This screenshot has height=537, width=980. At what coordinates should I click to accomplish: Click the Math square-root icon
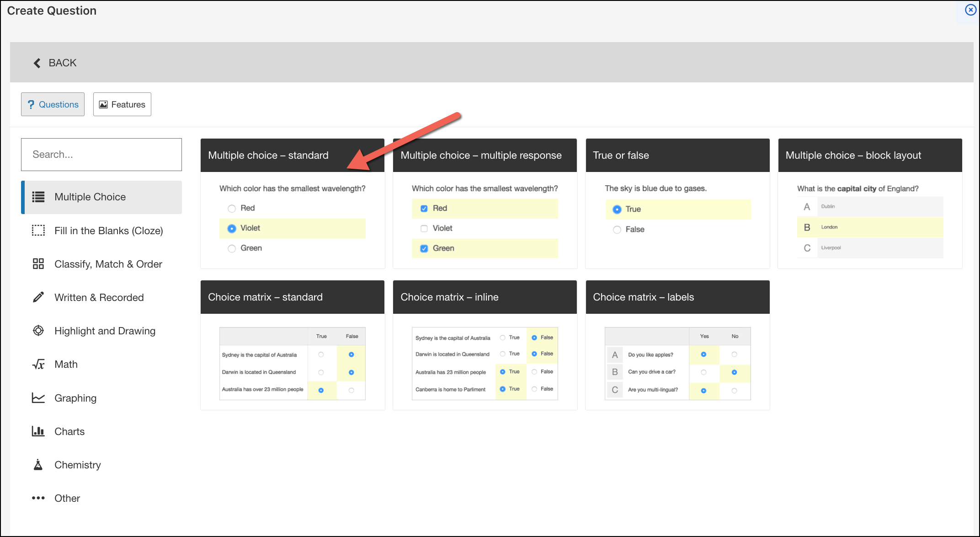coord(38,364)
